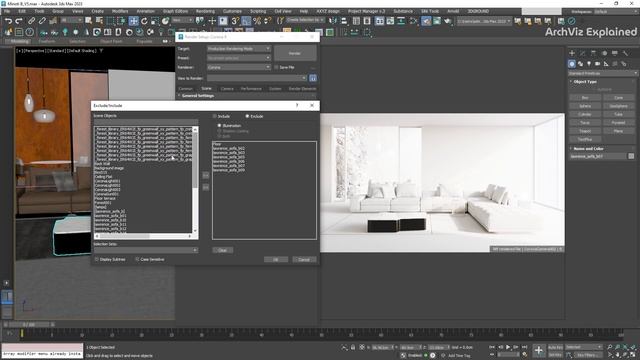Open the Hierarchy tab in command panel
Viewport: 640px width, 360px height.
tap(593, 53)
